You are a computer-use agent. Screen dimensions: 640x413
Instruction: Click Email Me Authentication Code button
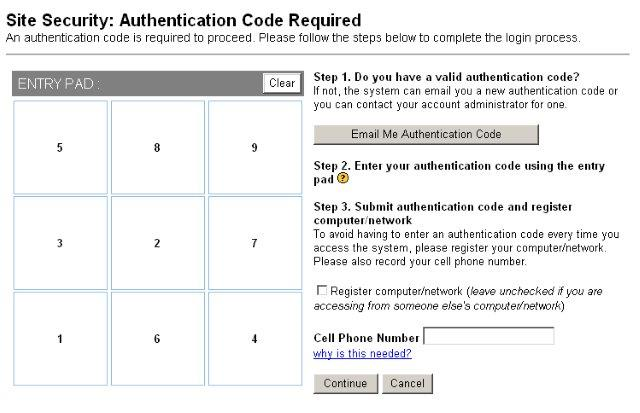[x=426, y=134]
